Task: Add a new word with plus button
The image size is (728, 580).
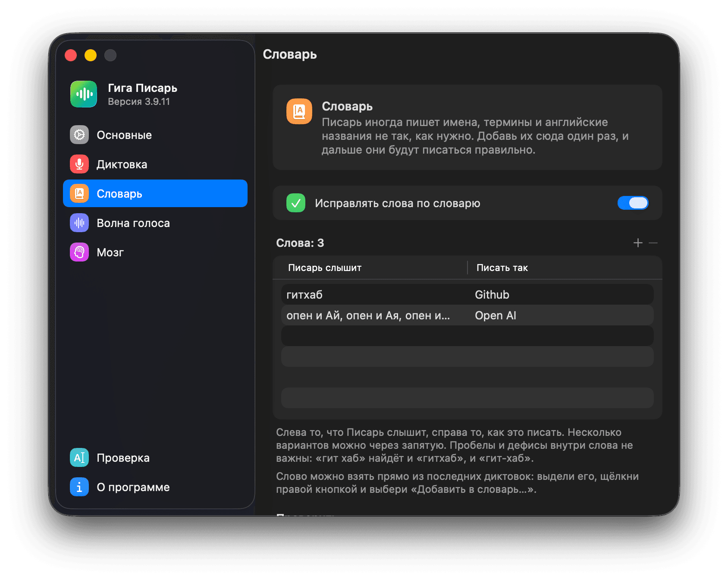Action: coord(638,243)
